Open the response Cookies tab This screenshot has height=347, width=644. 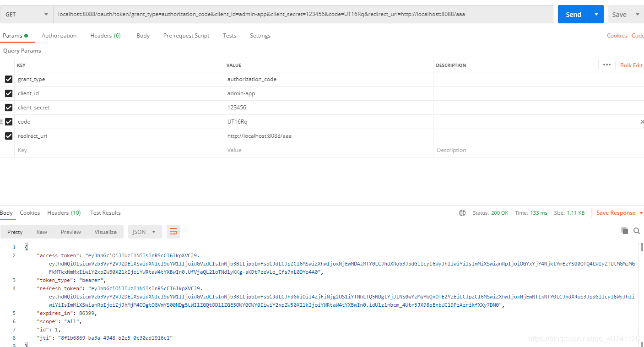pyautogui.click(x=30, y=213)
